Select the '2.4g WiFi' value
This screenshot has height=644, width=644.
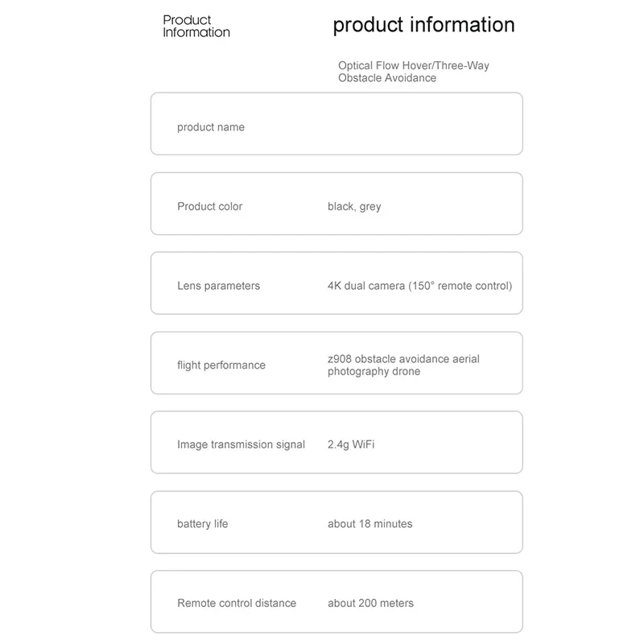click(351, 444)
